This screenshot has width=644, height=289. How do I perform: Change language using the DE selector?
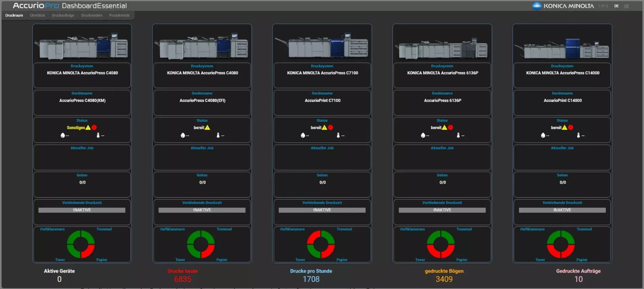tap(616, 6)
